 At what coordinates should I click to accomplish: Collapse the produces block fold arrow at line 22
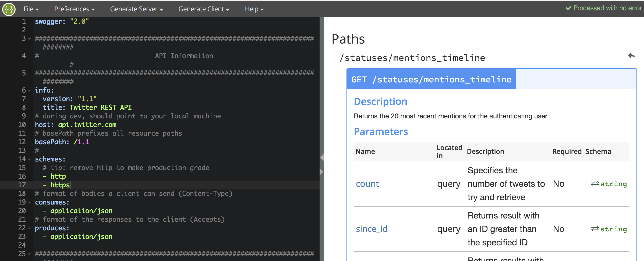tap(29, 228)
